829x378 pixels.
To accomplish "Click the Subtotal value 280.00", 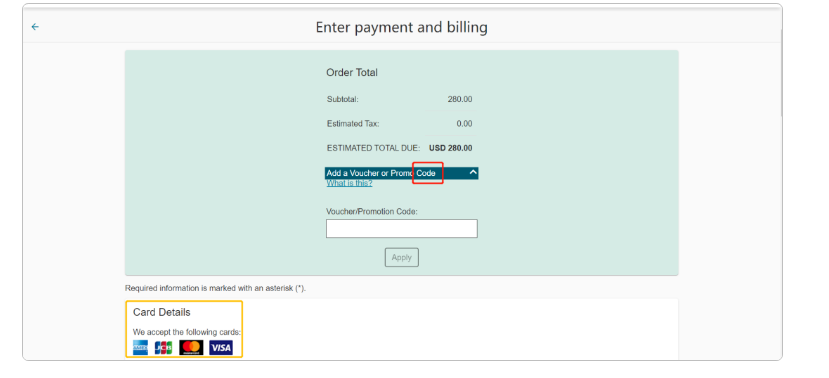I will coord(460,99).
